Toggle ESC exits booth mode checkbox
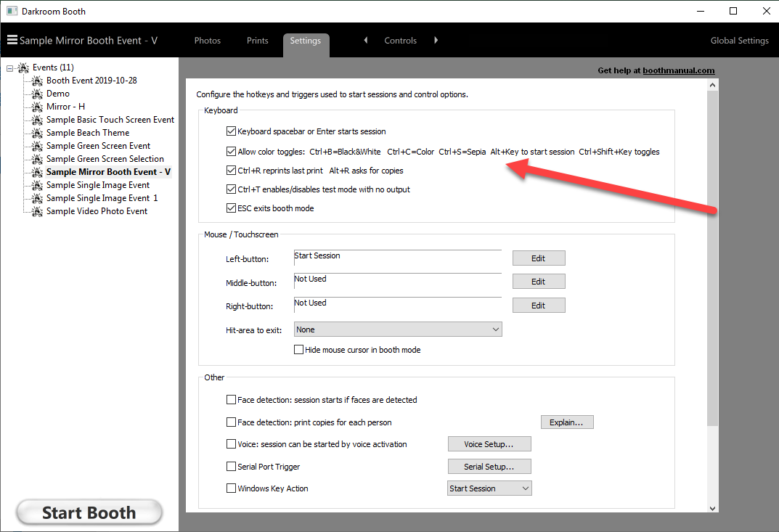 (x=231, y=208)
